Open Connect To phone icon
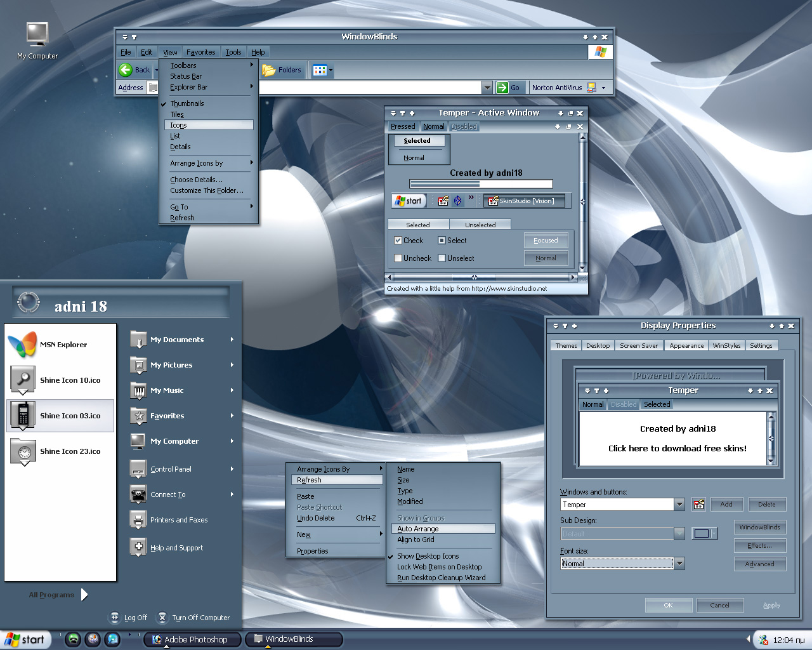812x650 pixels. [x=138, y=494]
